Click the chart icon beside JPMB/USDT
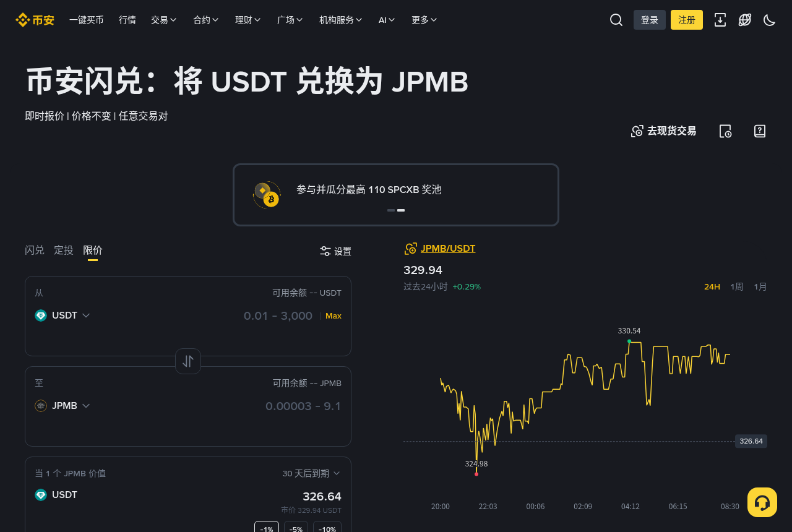Screen dimensions: 792x532 pos(411,249)
